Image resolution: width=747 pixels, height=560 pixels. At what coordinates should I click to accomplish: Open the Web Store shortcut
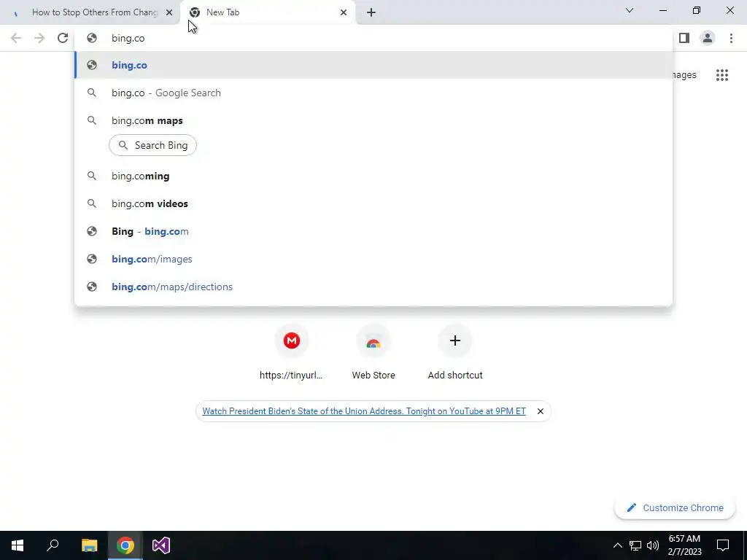click(x=373, y=353)
